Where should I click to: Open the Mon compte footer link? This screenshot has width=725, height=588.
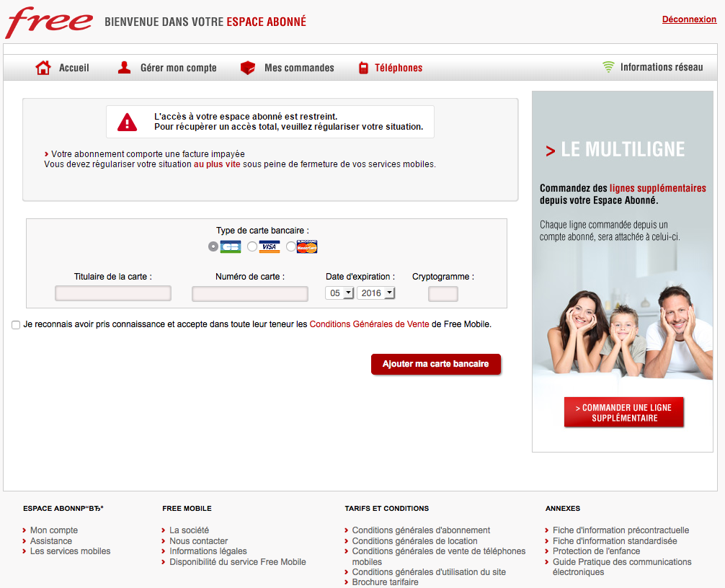click(x=54, y=530)
